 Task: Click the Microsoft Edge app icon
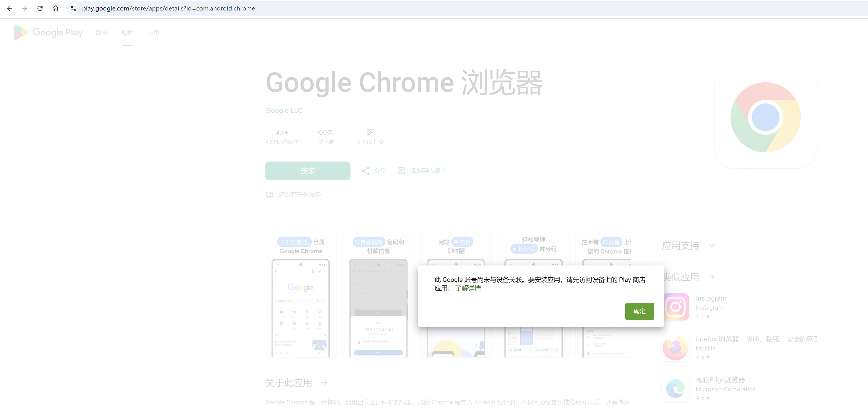tap(675, 388)
